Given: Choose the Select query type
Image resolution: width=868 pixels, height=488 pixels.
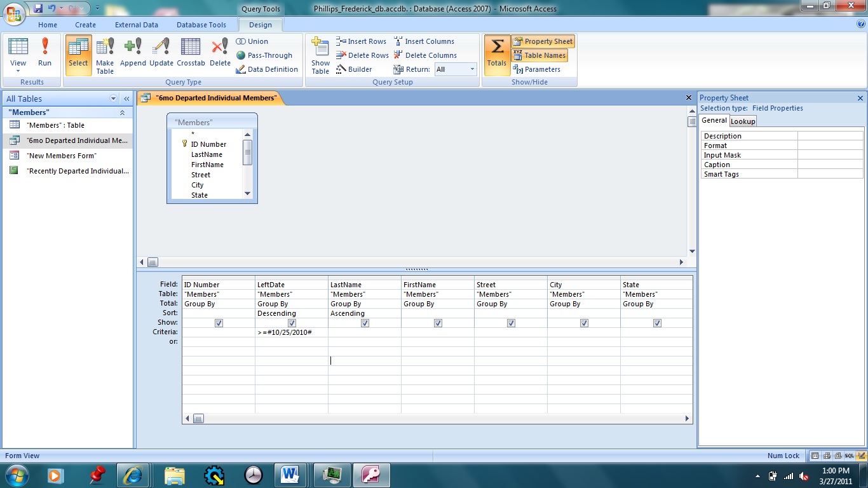Looking at the screenshot, I should [78, 55].
